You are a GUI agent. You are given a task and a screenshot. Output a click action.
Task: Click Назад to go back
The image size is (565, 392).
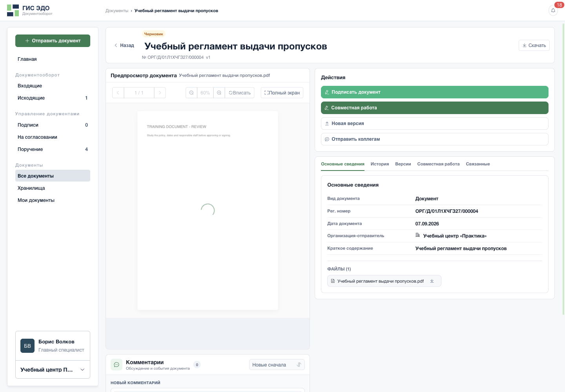[x=124, y=45]
